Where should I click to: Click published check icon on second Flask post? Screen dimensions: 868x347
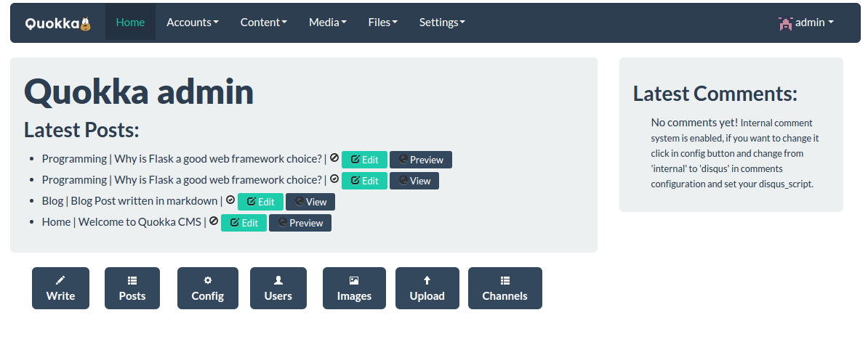pos(334,179)
